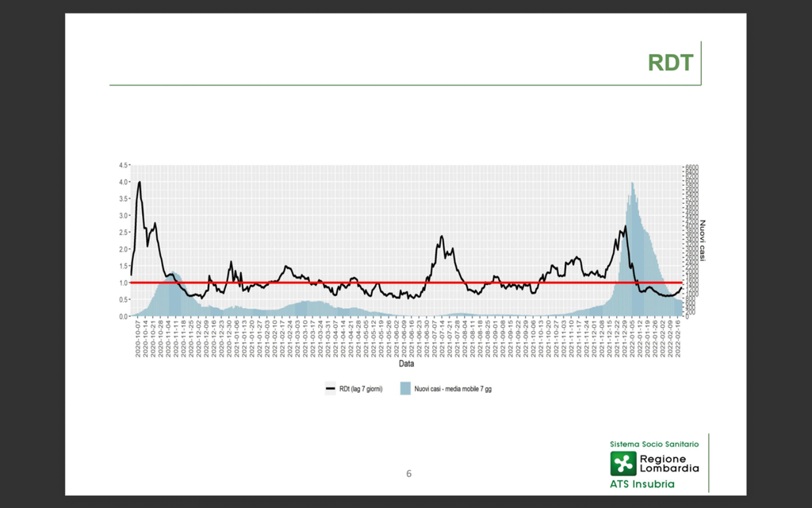Click the black RDt line legend icon

(x=331, y=389)
